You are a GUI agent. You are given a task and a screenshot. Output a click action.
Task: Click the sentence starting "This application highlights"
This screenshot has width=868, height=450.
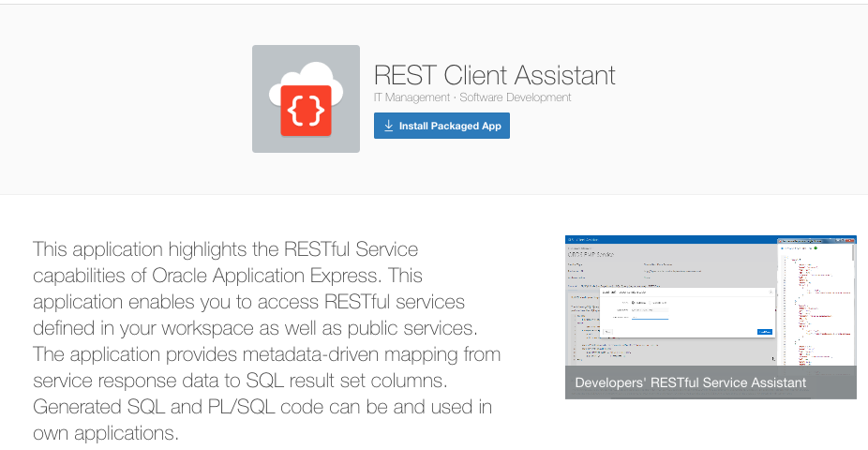point(225,250)
